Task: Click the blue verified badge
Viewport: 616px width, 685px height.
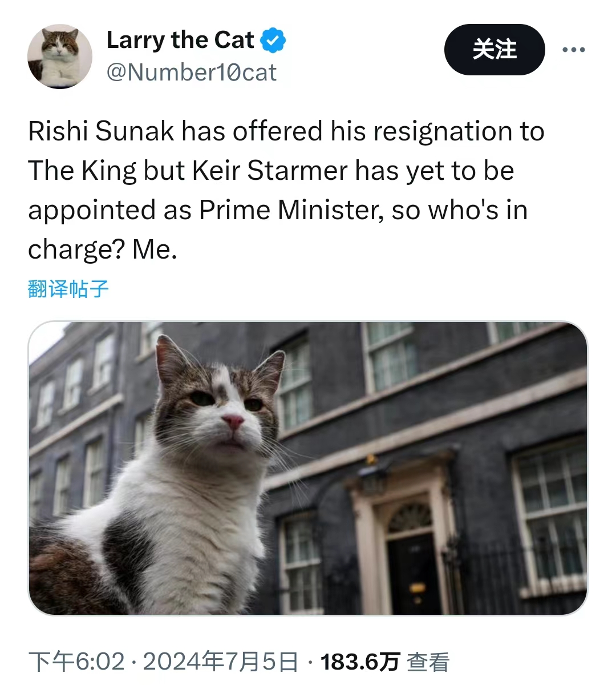Action: (x=273, y=41)
